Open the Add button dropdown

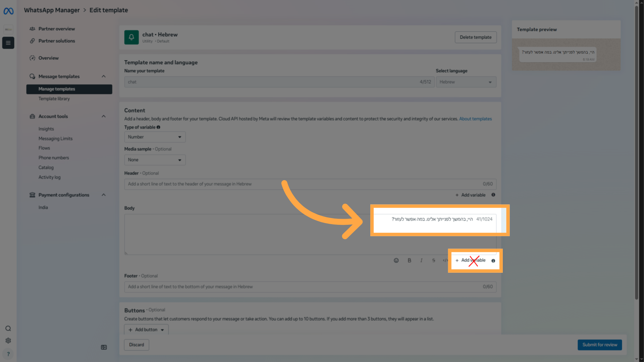click(x=146, y=329)
